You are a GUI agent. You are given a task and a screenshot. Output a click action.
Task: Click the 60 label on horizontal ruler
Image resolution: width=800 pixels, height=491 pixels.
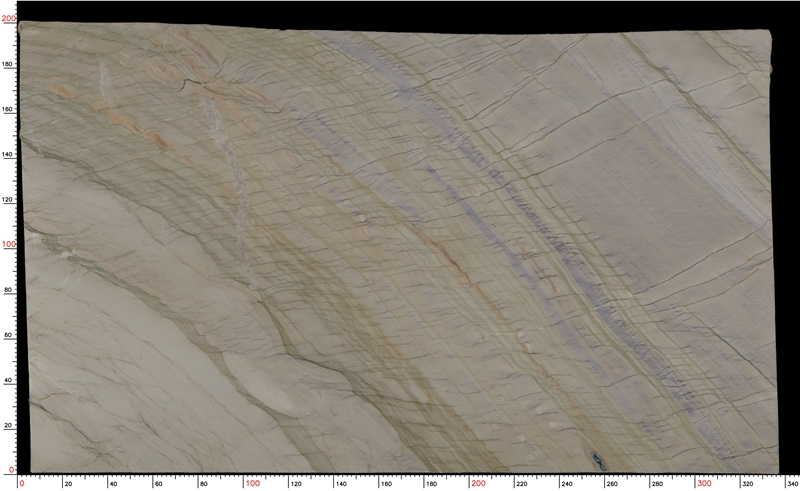pos(159,483)
